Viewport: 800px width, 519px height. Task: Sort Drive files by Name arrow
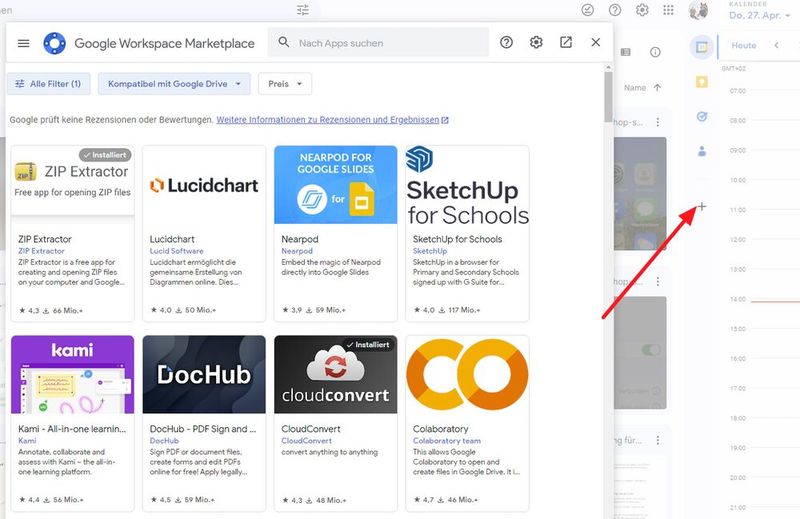(657, 88)
